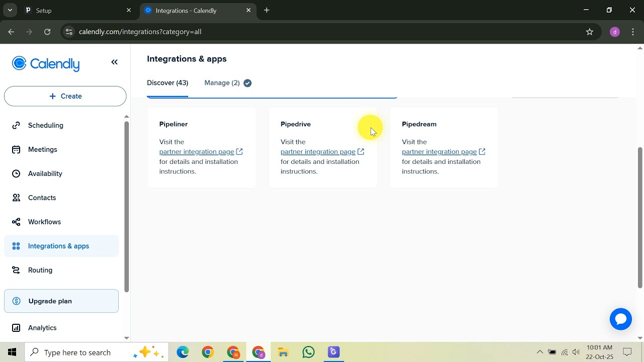Screen dimensions: 644x362
Task: Go to Availability in the sidebar
Action: click(x=61, y=173)
